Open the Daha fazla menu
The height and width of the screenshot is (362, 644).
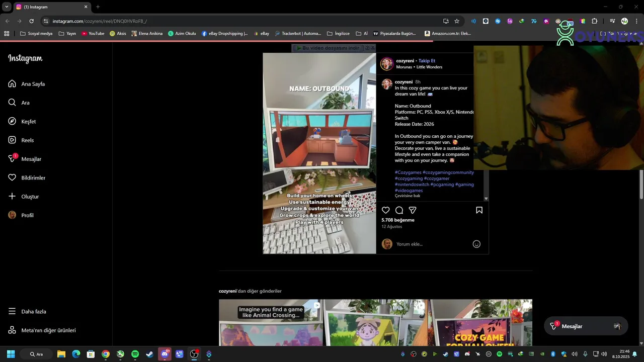coord(27,312)
